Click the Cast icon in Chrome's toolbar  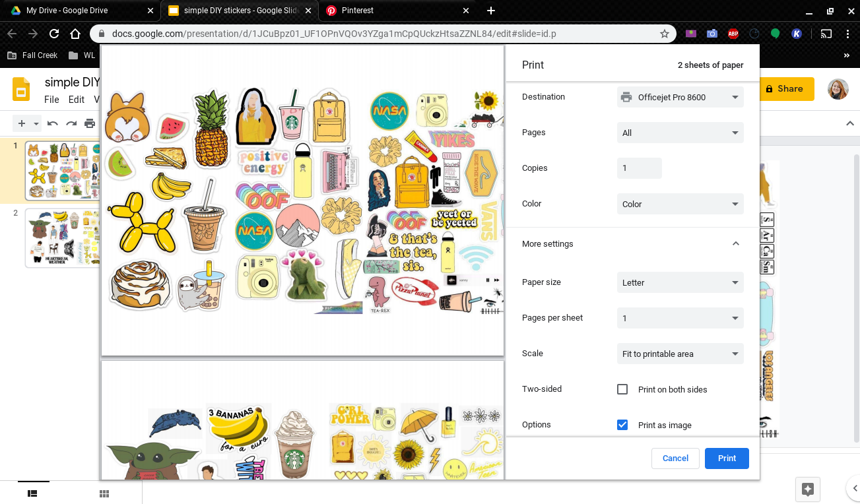point(826,33)
